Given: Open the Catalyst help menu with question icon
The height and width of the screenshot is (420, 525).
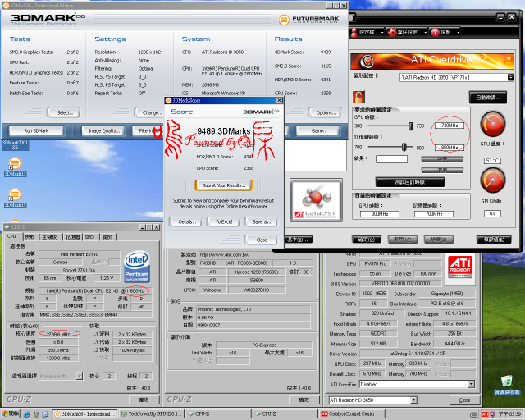Looking at the screenshot, I should coord(445,32).
